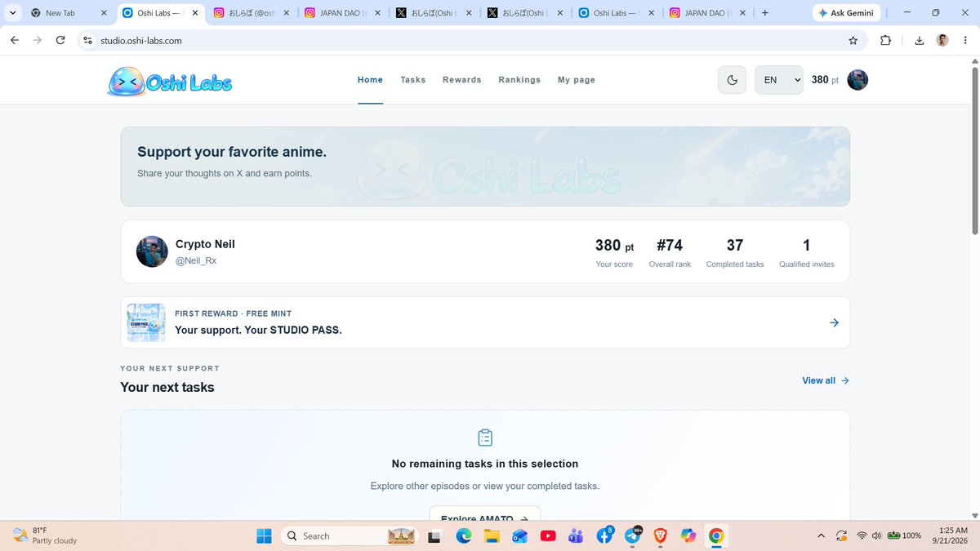Screen dimensions: 980x551
Task: Click the empty tasks clipboard icon
Action: click(x=485, y=438)
